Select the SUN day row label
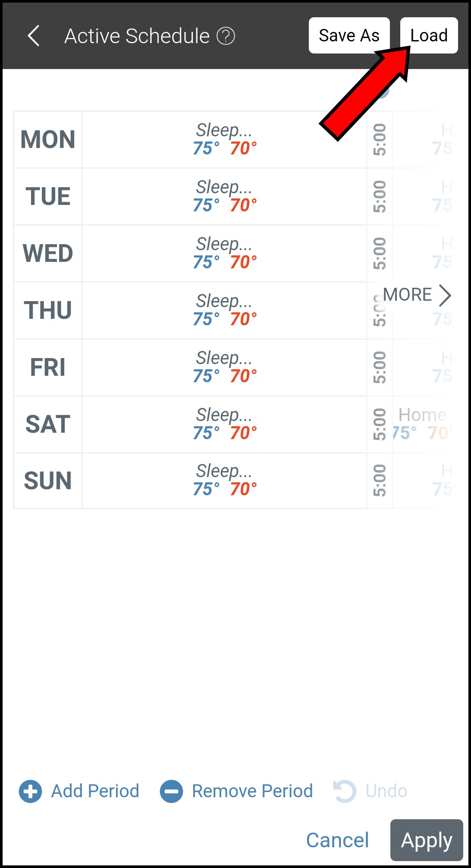471x868 pixels. point(48,481)
